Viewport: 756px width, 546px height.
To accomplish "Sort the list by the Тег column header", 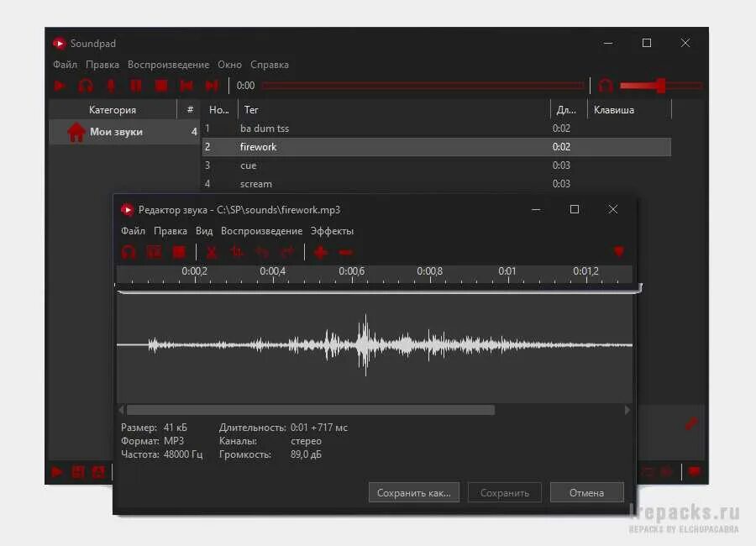I will click(x=394, y=110).
